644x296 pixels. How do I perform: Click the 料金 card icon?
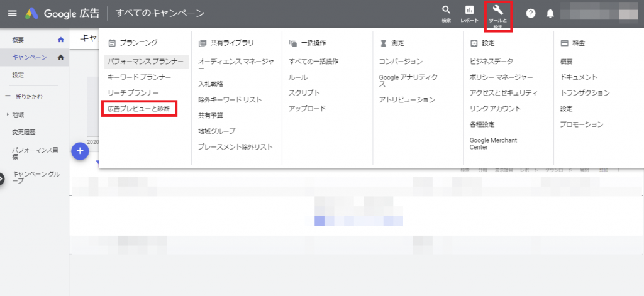(x=564, y=43)
